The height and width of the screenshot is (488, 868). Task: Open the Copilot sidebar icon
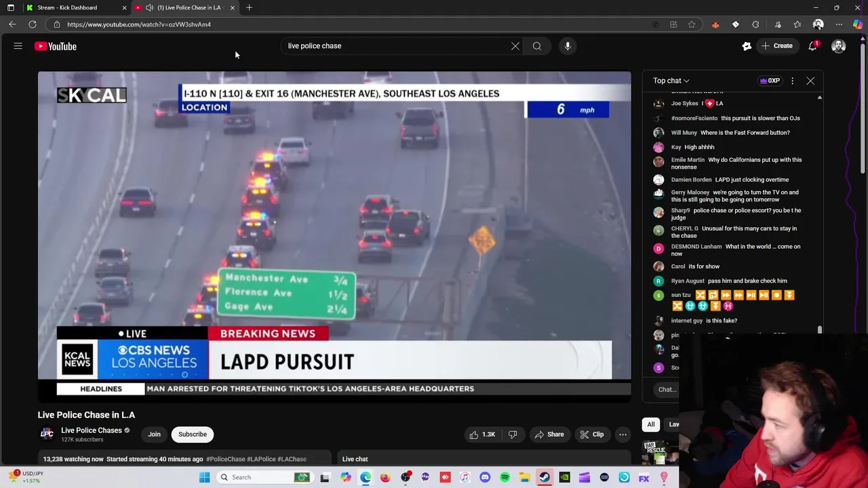tap(858, 24)
